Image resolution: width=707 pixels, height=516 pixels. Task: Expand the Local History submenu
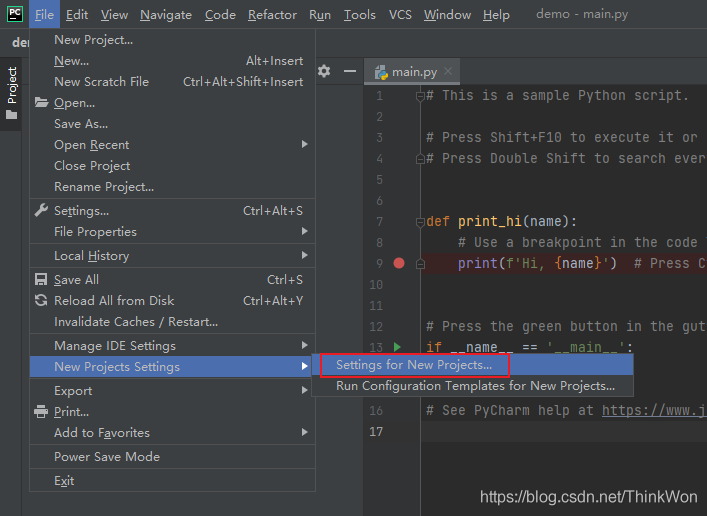91,256
